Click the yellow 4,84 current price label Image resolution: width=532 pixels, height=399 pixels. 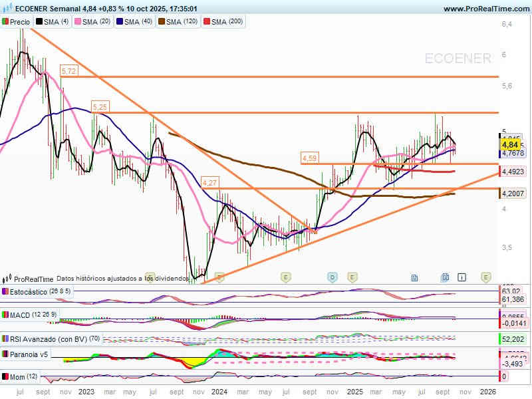[x=510, y=144]
